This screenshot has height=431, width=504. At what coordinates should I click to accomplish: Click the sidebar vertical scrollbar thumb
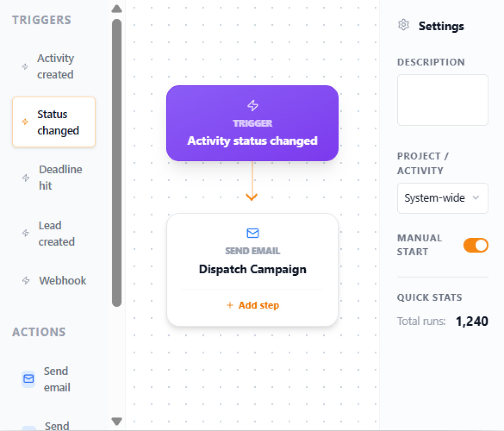[116, 163]
